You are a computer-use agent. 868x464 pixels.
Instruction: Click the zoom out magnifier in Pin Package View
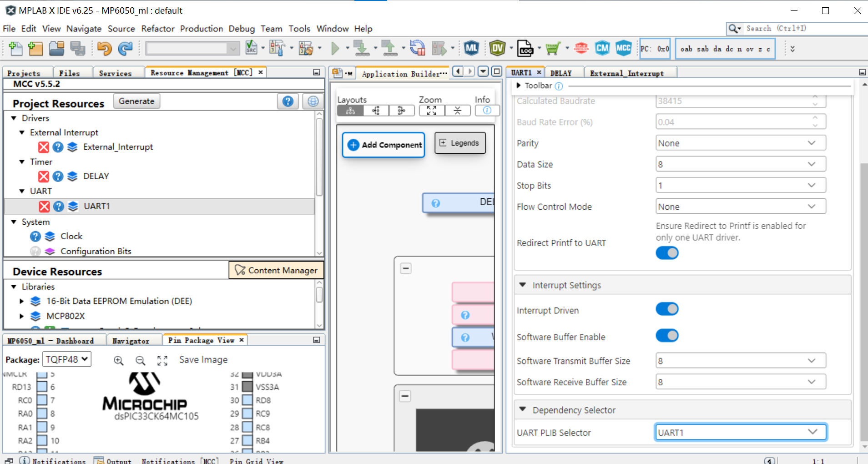pos(141,360)
